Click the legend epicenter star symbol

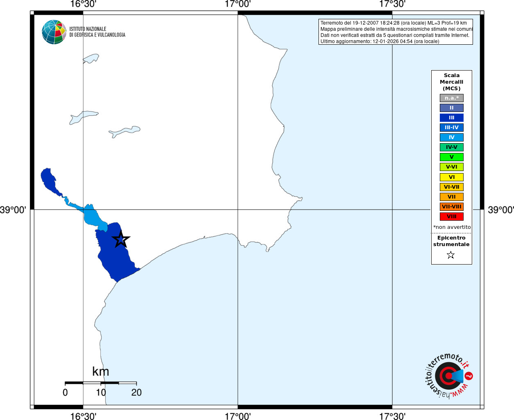click(x=451, y=255)
